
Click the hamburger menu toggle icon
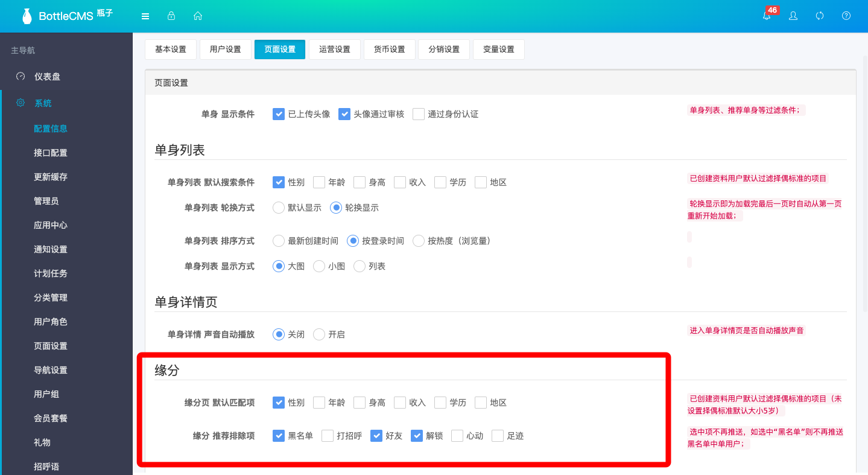pos(145,16)
